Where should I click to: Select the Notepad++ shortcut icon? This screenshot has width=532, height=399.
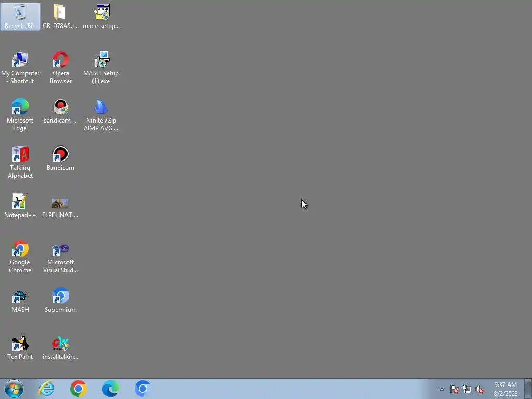point(20,206)
